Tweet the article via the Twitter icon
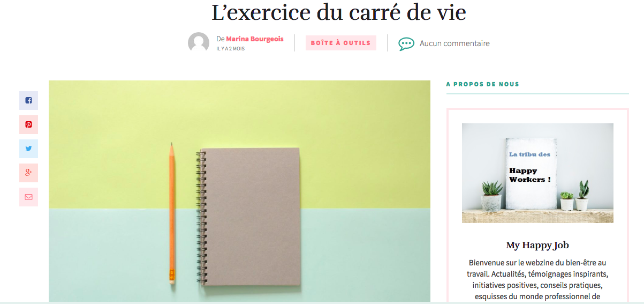 click(x=28, y=149)
